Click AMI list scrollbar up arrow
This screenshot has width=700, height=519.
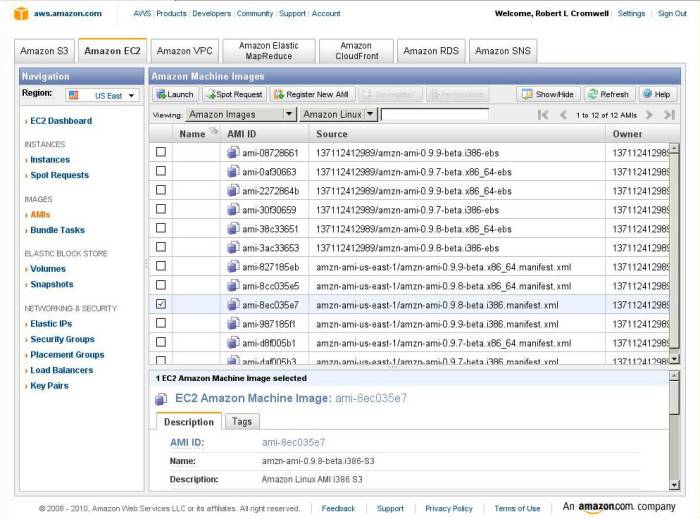[675, 149]
